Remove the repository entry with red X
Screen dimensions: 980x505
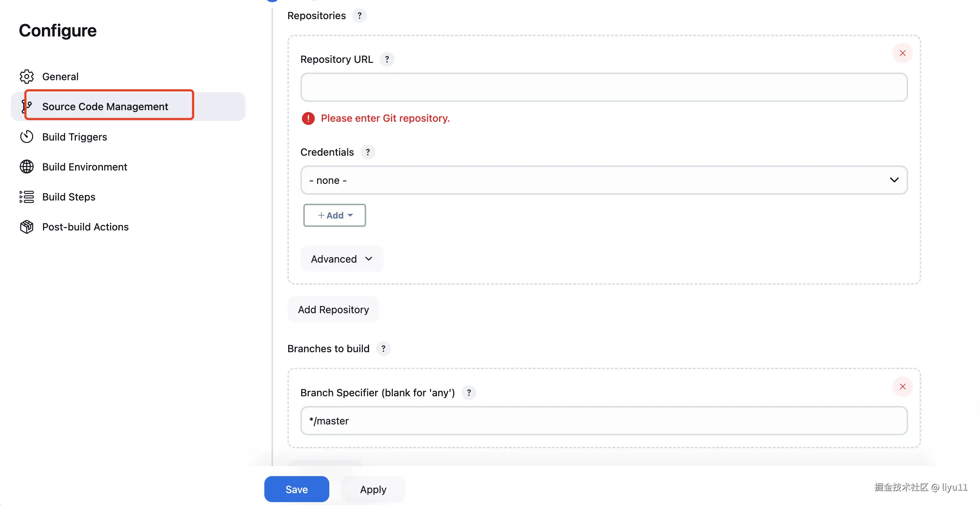point(902,53)
